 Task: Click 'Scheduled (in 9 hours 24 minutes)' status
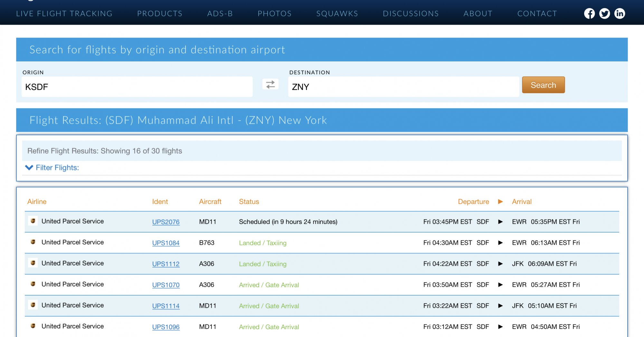tap(288, 222)
